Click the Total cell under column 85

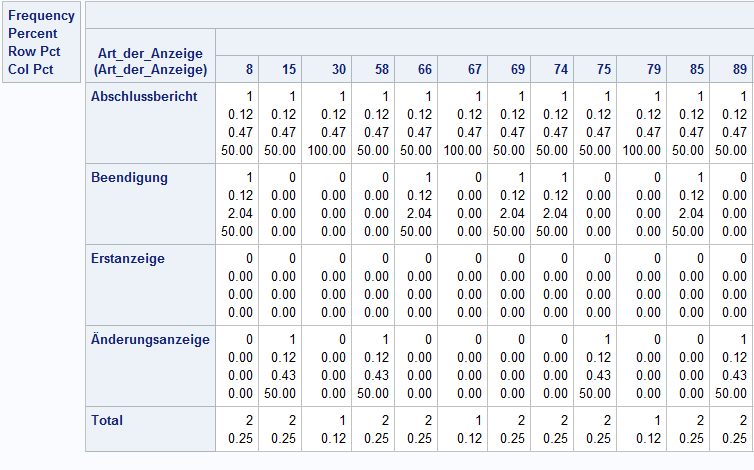(687, 429)
